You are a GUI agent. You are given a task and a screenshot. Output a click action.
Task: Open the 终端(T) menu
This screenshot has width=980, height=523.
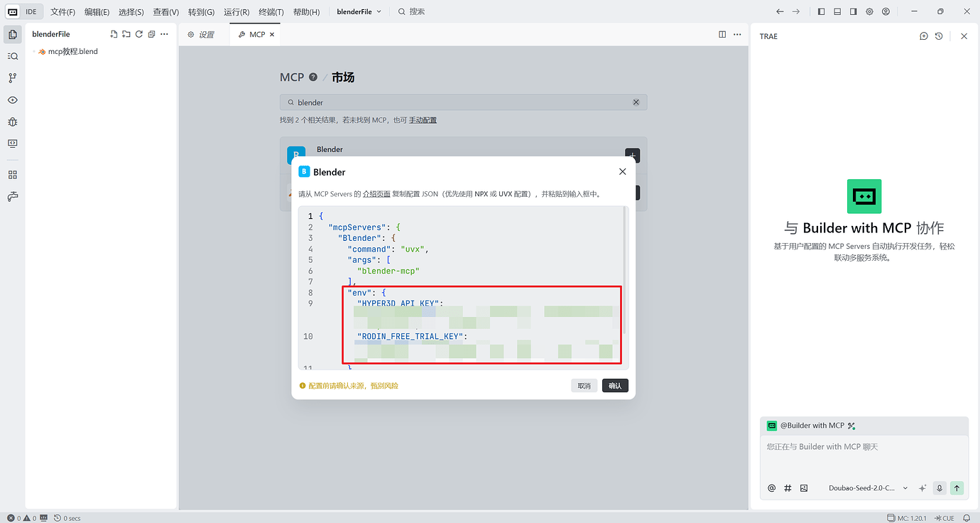[271, 12]
